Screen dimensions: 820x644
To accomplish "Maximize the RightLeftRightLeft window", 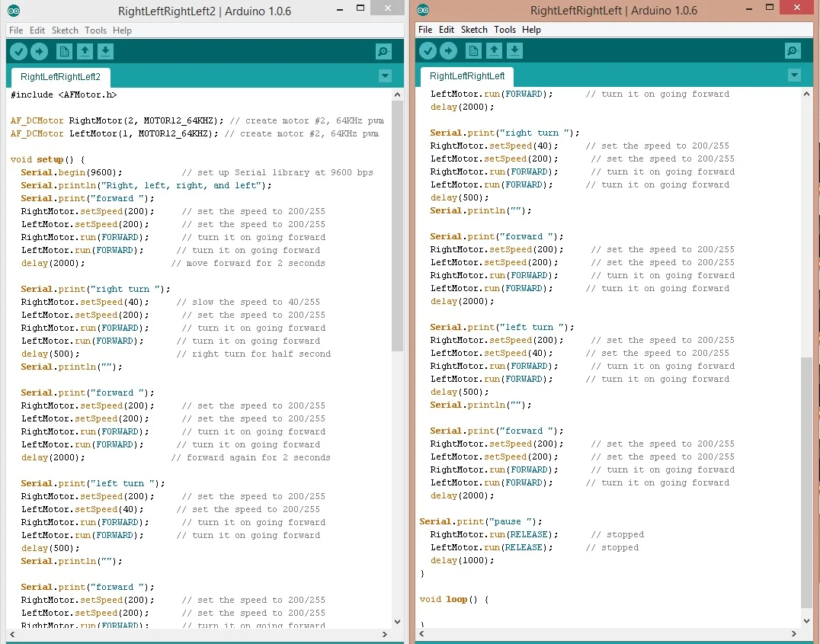I will click(x=769, y=8).
